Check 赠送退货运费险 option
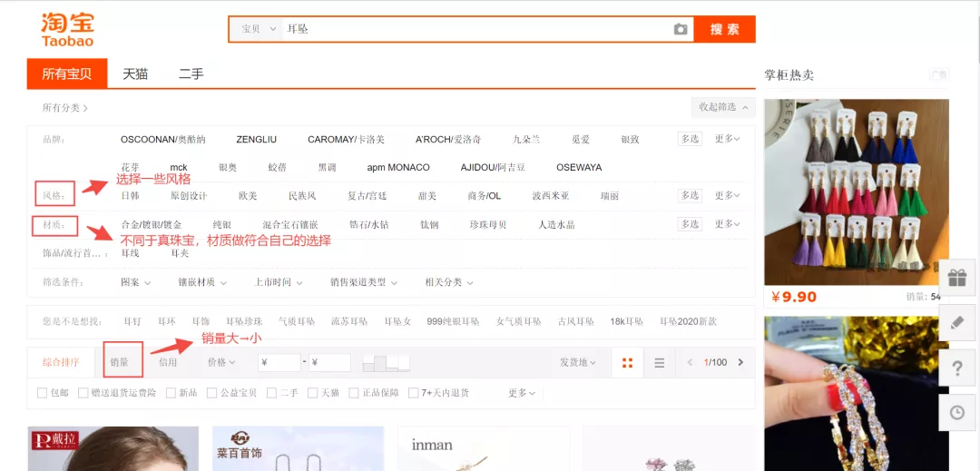The height and width of the screenshot is (471, 980). point(83,393)
